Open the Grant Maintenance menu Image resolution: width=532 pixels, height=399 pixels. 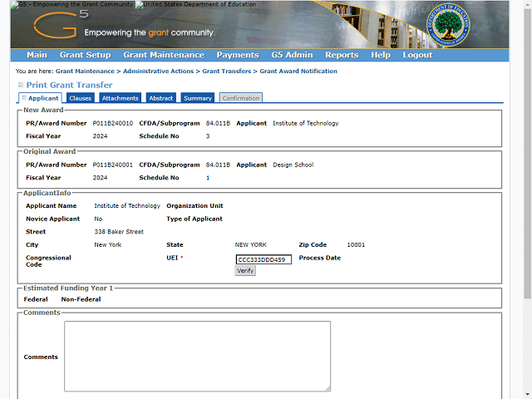coord(164,55)
